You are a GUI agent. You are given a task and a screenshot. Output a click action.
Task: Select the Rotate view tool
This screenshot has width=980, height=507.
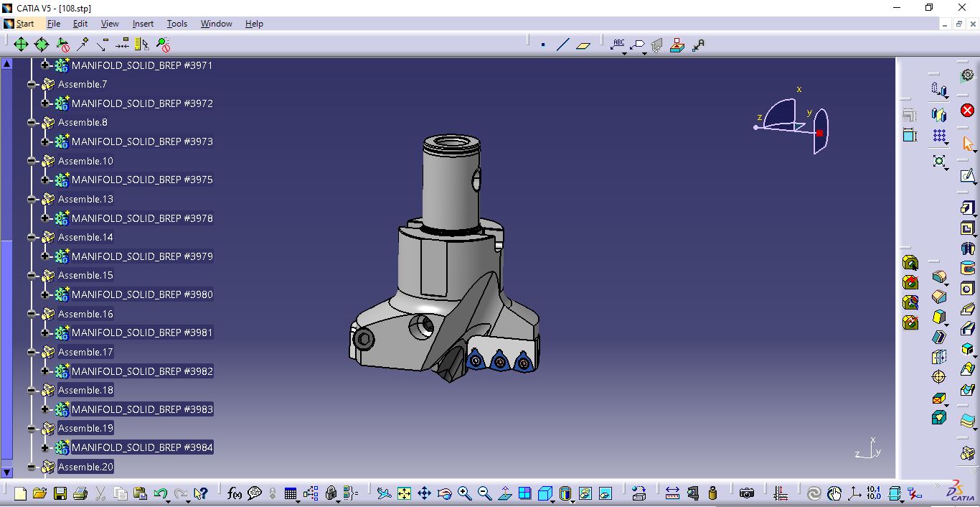[444, 493]
